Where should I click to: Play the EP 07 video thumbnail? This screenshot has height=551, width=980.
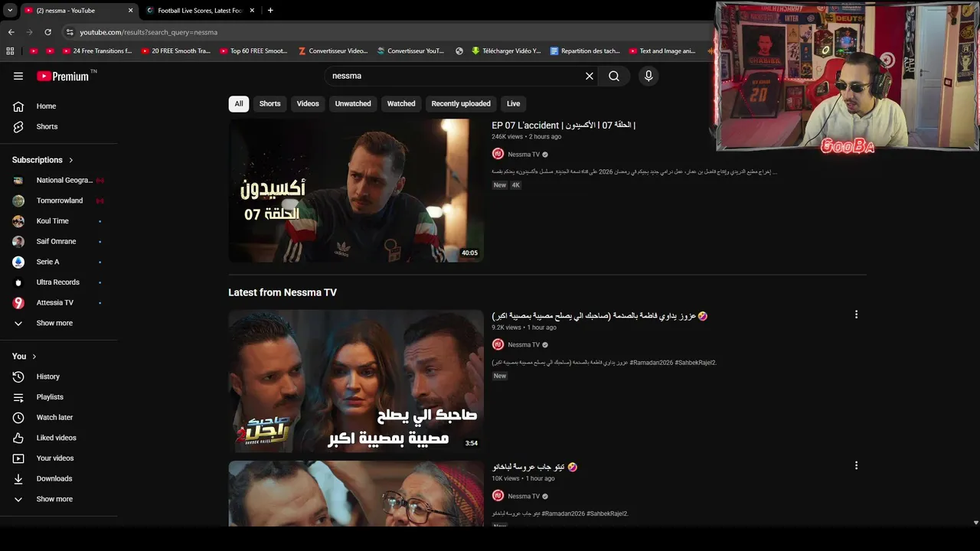tap(356, 191)
